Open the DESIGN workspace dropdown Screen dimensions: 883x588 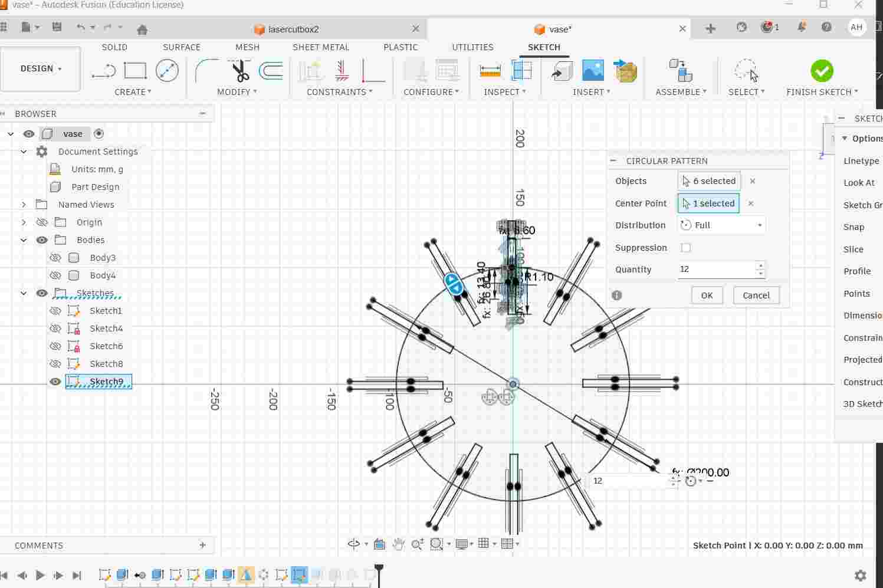41,69
